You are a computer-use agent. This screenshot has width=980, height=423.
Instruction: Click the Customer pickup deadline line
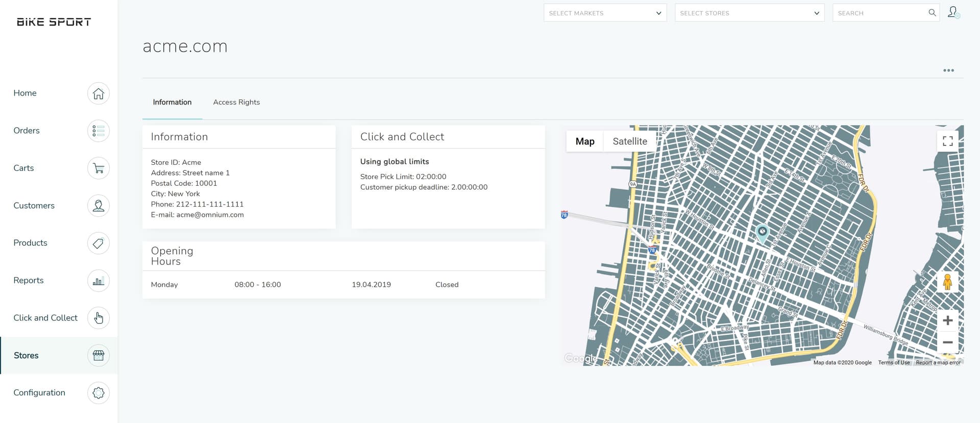[424, 187]
